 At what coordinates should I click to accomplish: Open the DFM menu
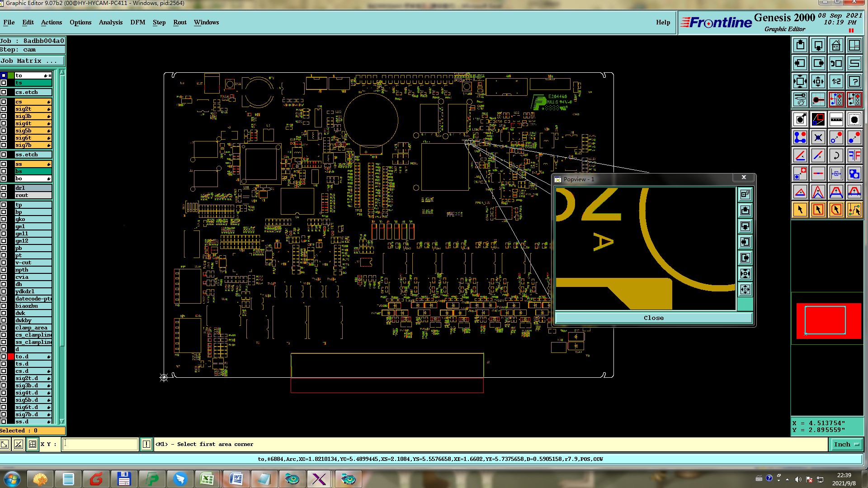[137, 22]
